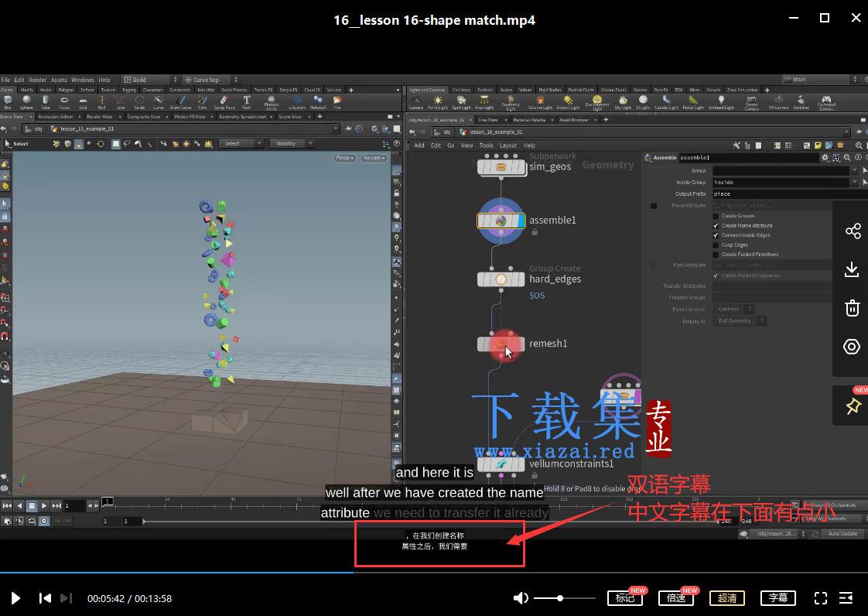Screen dimensions: 868x616
Task: Select the Sphere shelf tool
Action: 26,102
